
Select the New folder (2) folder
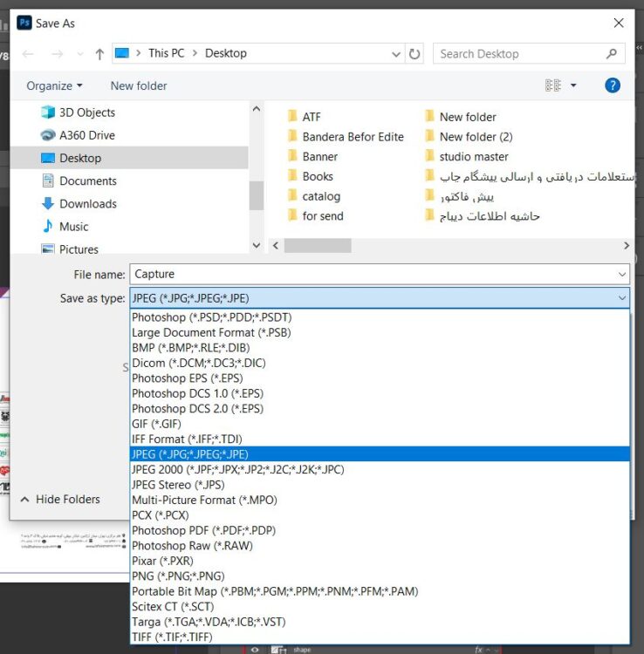pos(469,137)
